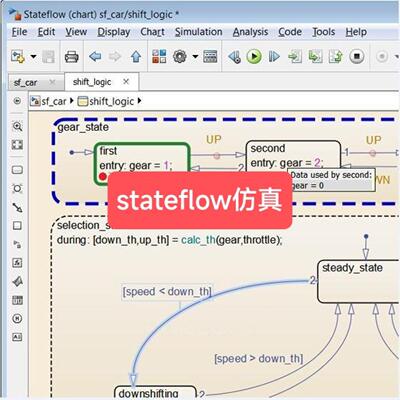Open the Chart menu
Screen dimensions: 400x400
pos(152,32)
